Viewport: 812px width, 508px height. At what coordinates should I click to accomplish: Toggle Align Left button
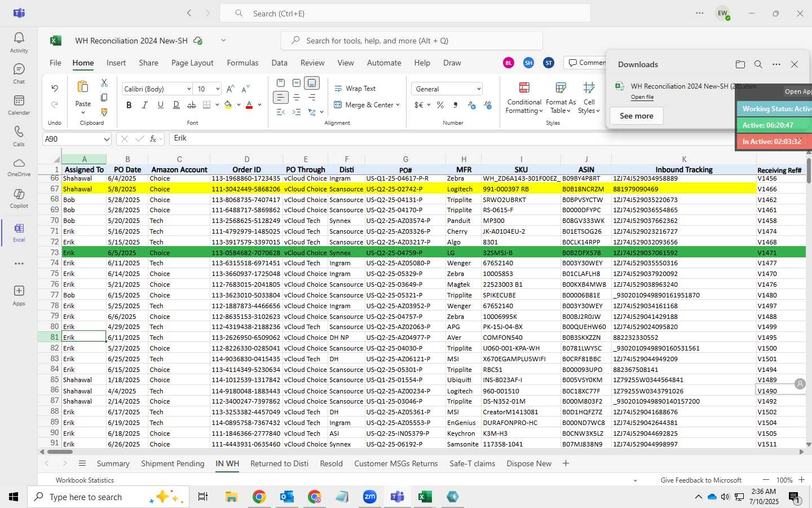tap(281, 98)
